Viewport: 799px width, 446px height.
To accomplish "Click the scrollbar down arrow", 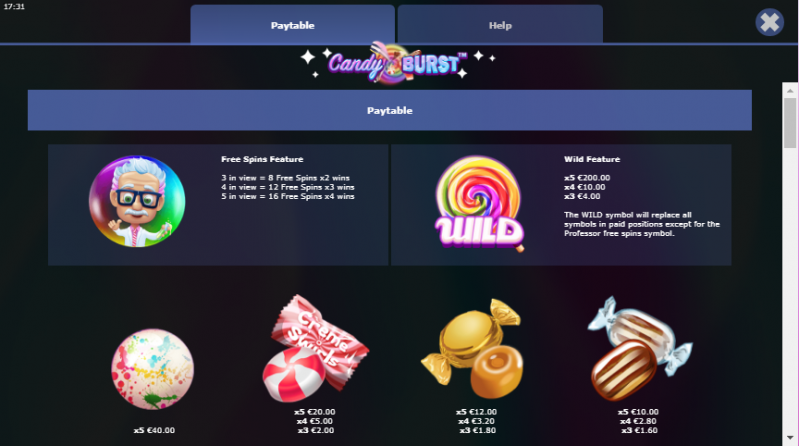I will click(790, 437).
